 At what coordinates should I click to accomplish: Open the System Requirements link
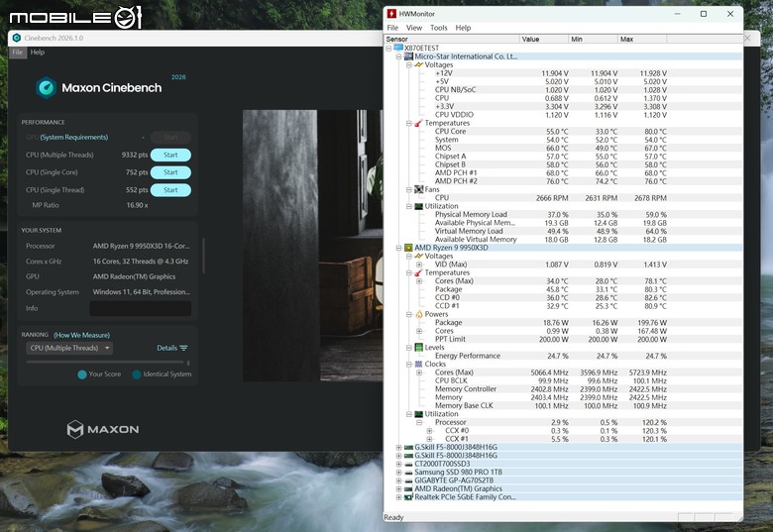[x=74, y=137]
